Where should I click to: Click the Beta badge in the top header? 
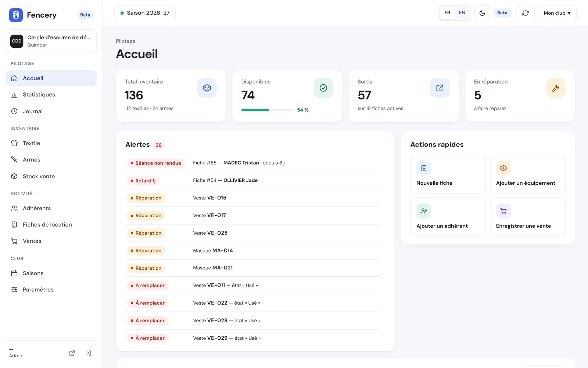click(x=502, y=13)
